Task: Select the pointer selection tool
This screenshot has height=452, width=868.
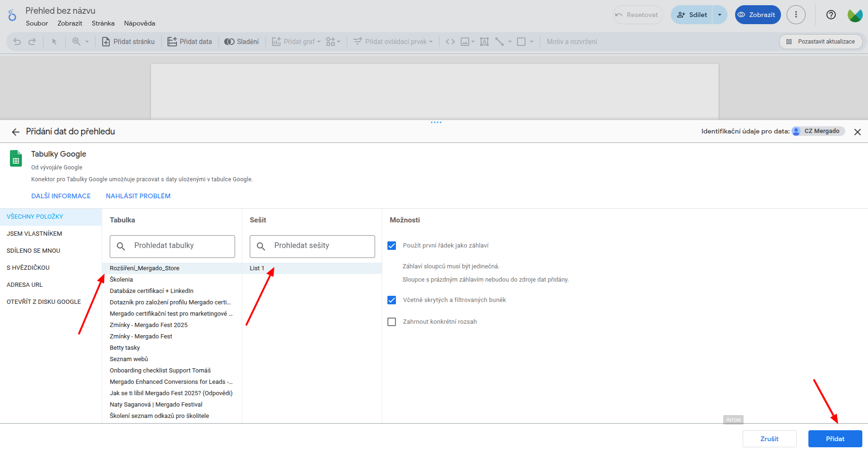Action: (x=54, y=42)
